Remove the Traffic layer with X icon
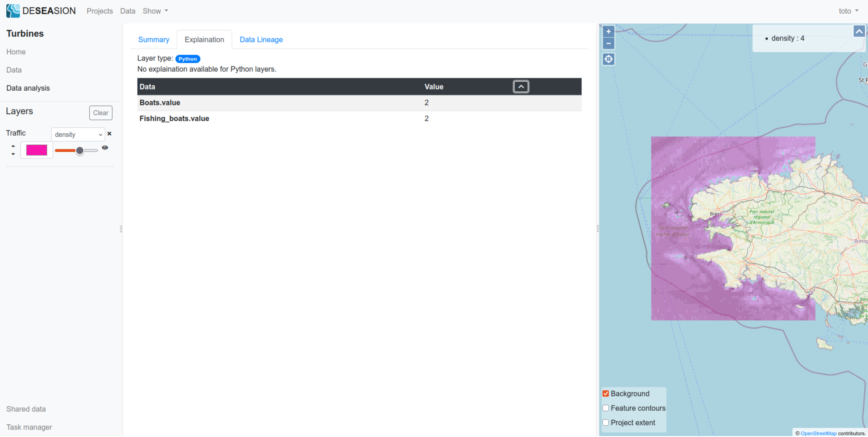868x437 pixels. 109,134
